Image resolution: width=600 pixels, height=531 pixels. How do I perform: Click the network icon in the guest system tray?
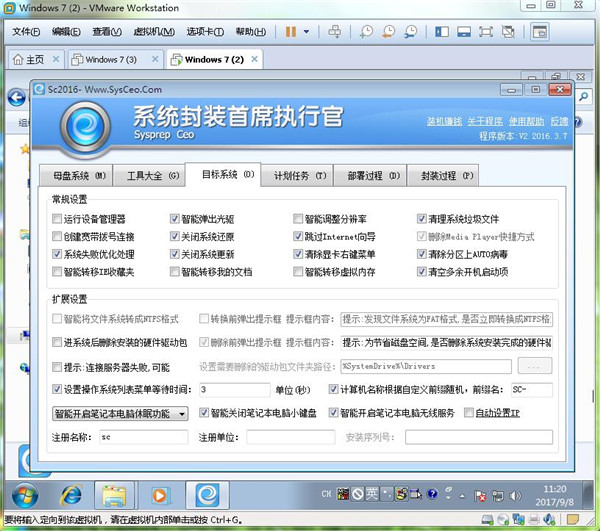pyautogui.click(x=497, y=496)
